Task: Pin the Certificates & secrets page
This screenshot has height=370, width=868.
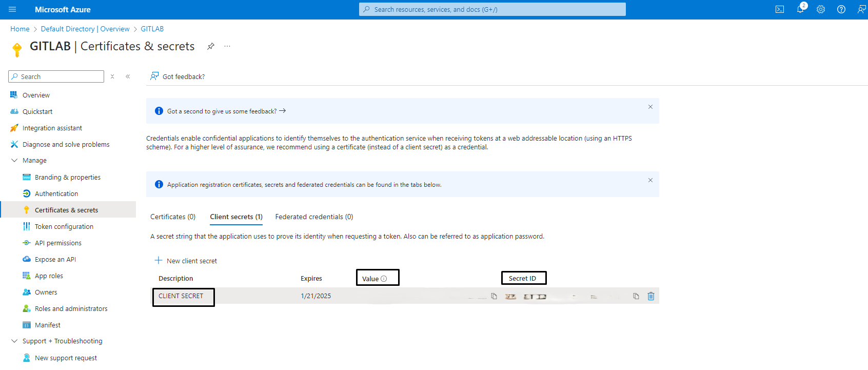Action: click(210, 46)
